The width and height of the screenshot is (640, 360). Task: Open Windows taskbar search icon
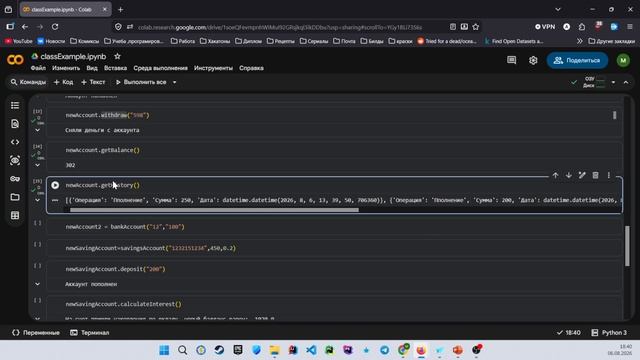pyautogui.click(x=182, y=350)
